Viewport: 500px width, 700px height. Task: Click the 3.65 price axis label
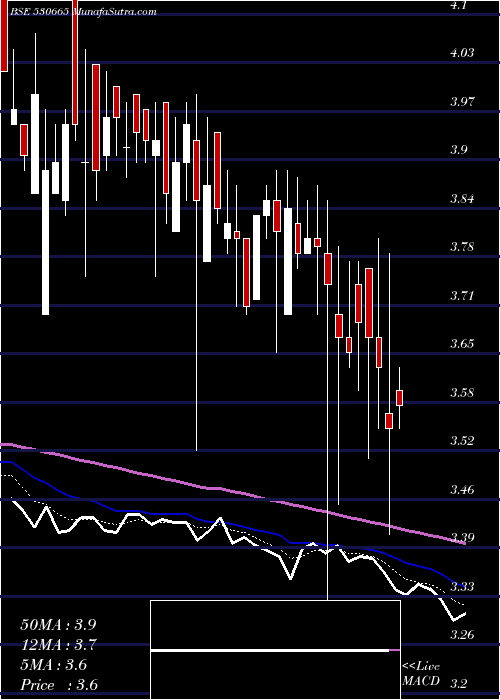[462, 344]
